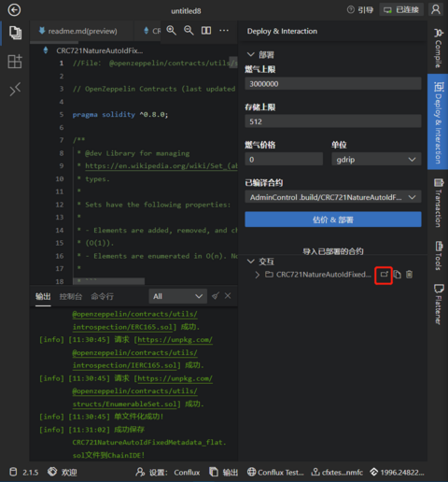This screenshot has width=448, height=482.
Task: Open the editor more options menu
Action: pos(224,31)
